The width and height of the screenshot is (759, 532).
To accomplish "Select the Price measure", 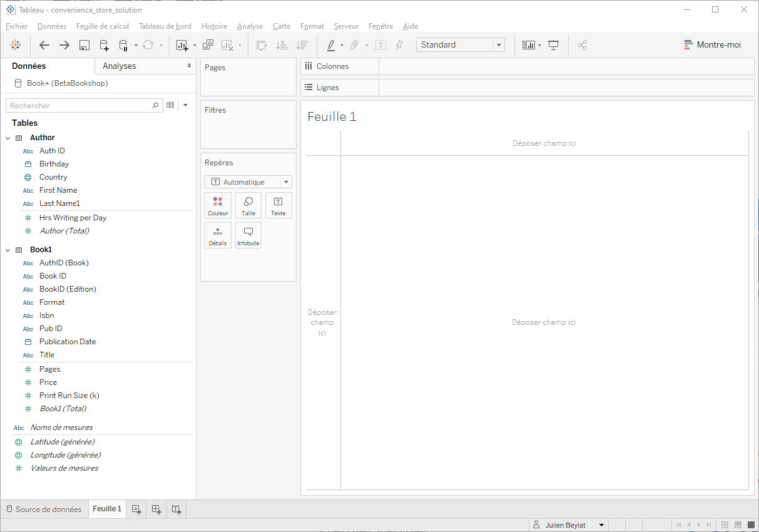I will [48, 382].
